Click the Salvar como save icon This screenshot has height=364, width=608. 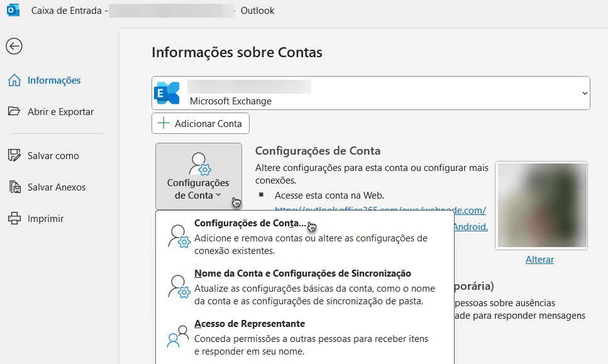(14, 155)
